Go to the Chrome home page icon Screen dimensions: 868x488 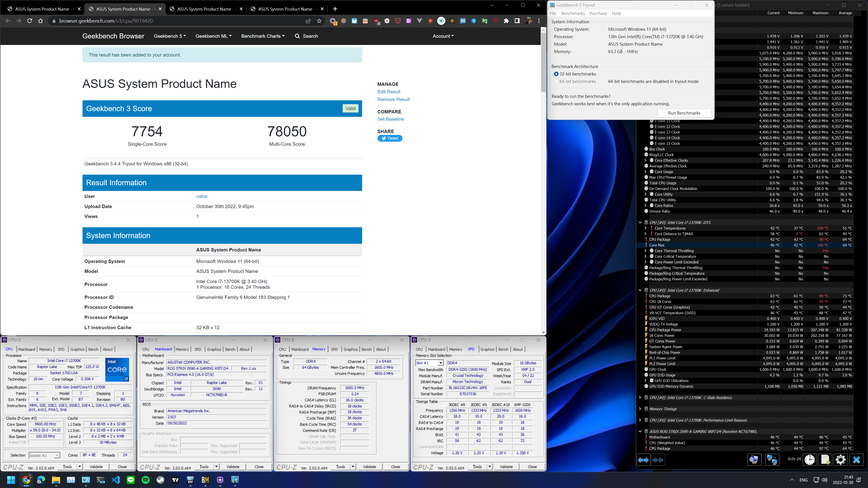[40, 21]
